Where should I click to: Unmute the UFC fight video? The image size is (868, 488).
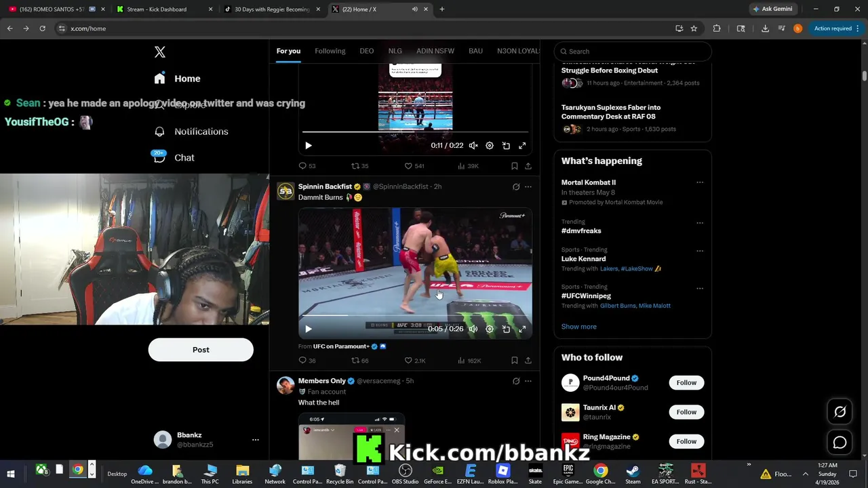(x=473, y=329)
